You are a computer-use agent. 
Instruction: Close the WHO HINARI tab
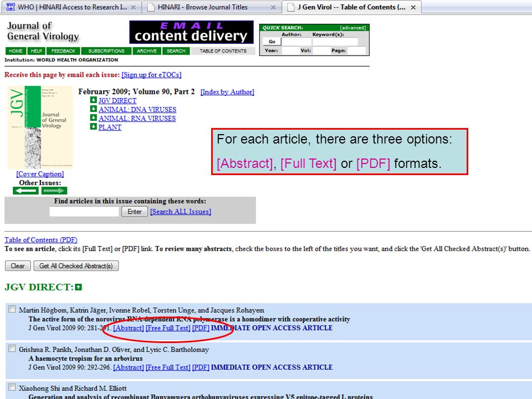click(x=134, y=7)
